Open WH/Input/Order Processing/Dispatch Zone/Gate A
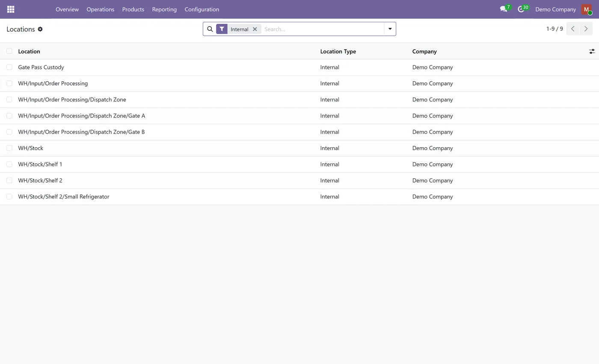599x364 pixels. (82, 116)
